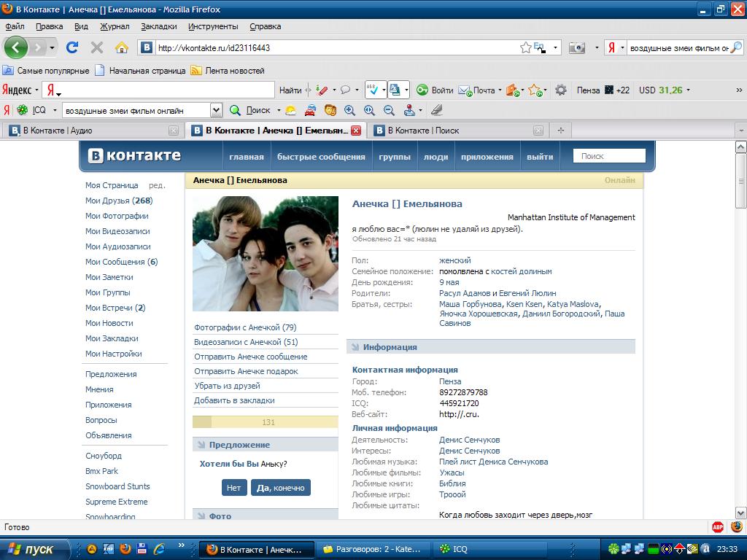Expand the ICQ toolbar search combo box arrow

pos(216,111)
